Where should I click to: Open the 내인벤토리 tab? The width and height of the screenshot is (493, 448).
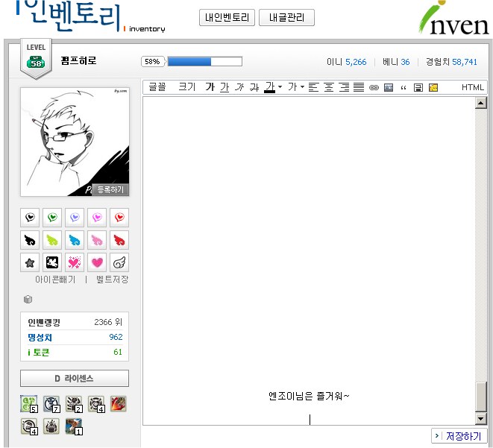click(x=227, y=18)
